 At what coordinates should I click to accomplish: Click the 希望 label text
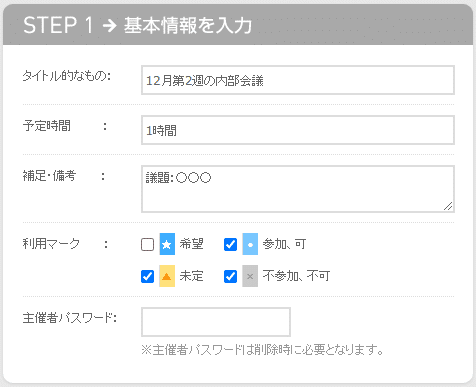pos(191,244)
